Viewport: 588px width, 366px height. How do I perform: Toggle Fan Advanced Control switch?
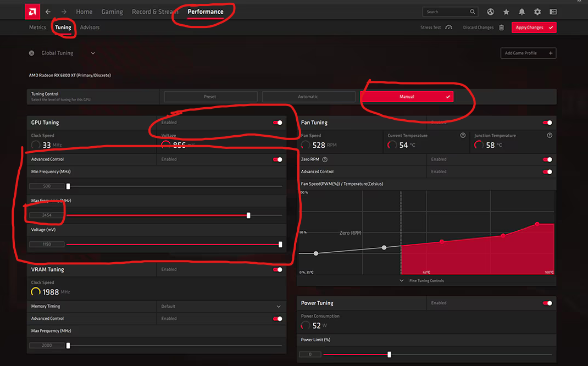coord(547,172)
